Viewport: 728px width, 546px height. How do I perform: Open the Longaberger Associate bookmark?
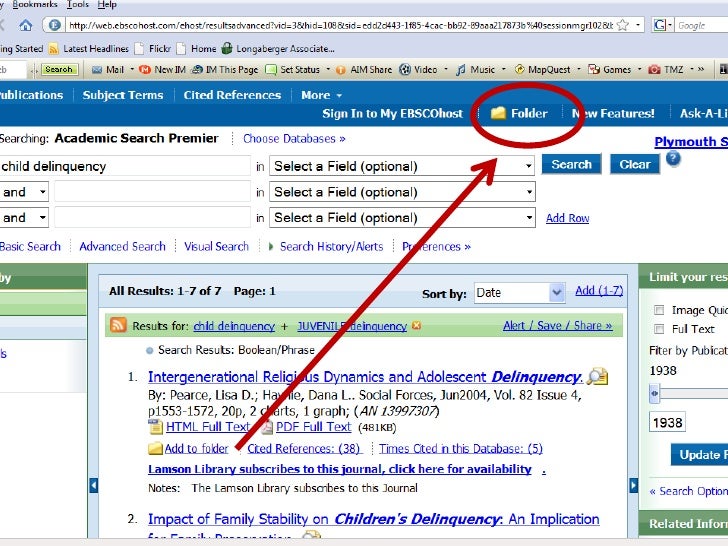278,49
